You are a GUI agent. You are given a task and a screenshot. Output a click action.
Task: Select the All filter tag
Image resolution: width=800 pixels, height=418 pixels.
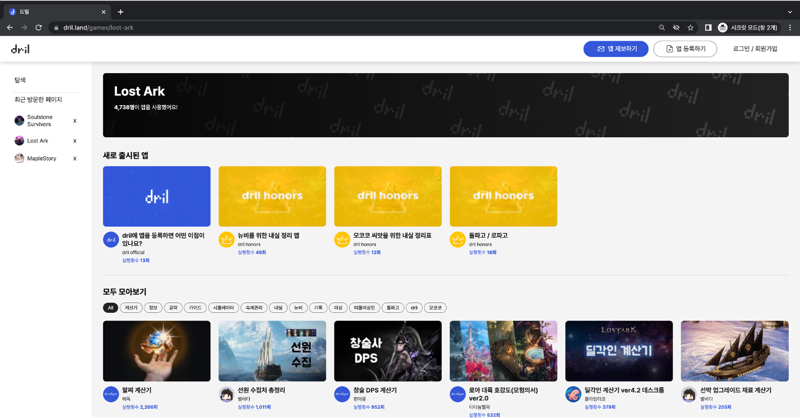pyautogui.click(x=110, y=308)
